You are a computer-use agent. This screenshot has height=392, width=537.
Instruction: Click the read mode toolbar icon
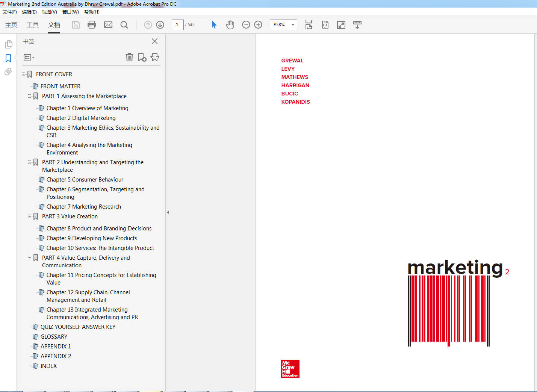(357, 25)
